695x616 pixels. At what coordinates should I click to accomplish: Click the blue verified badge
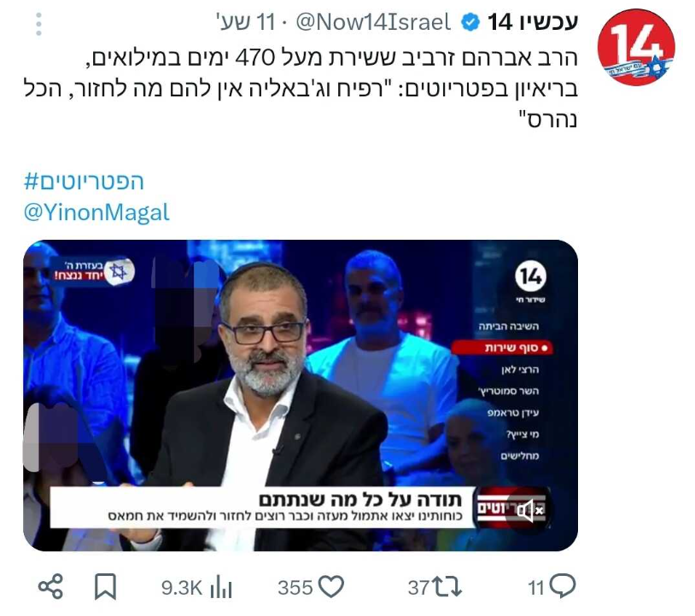(x=470, y=22)
